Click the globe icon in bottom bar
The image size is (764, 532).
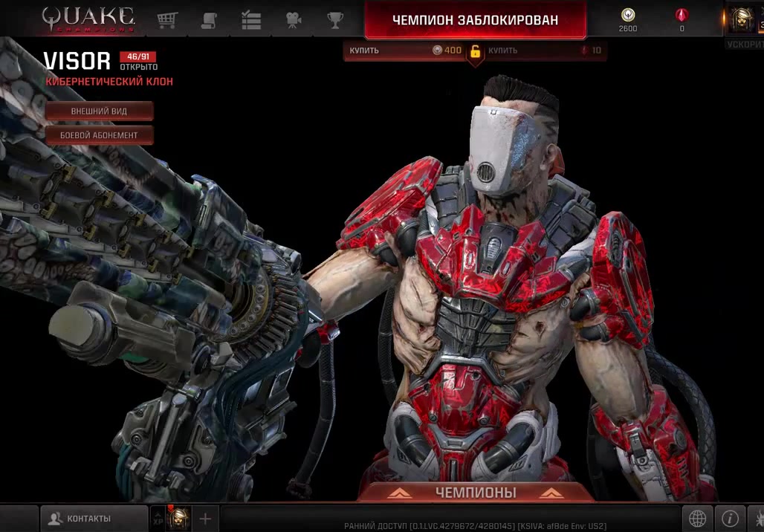pos(697,518)
